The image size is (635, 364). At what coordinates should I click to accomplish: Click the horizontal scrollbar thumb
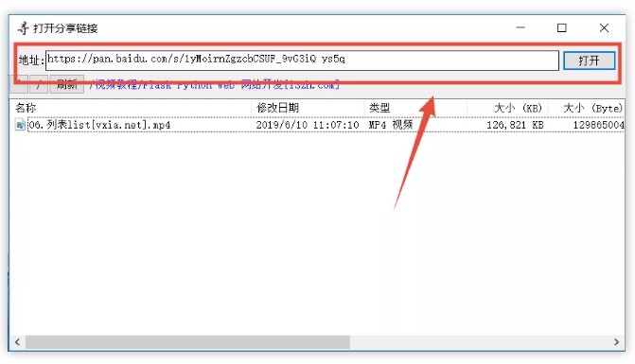point(187,341)
